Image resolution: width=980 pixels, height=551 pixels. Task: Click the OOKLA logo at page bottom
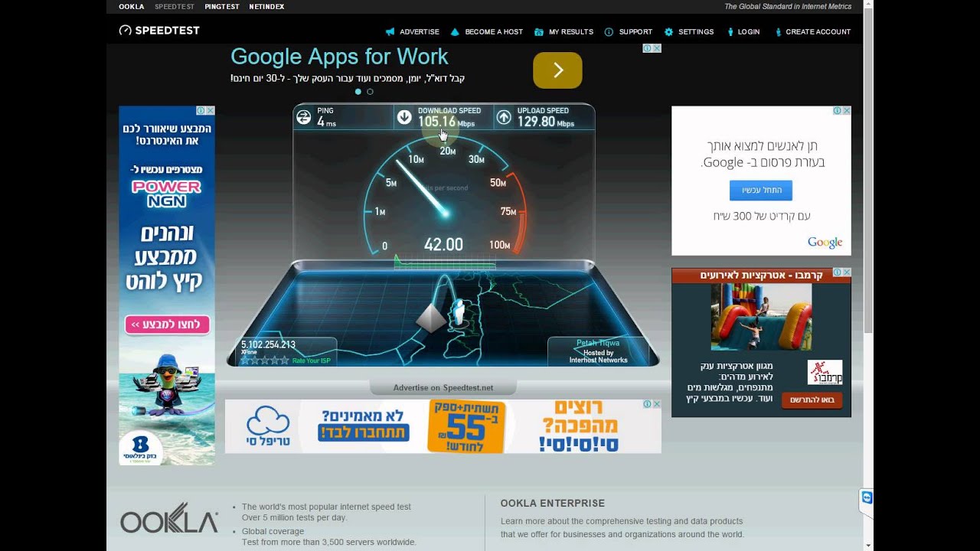coord(169,518)
